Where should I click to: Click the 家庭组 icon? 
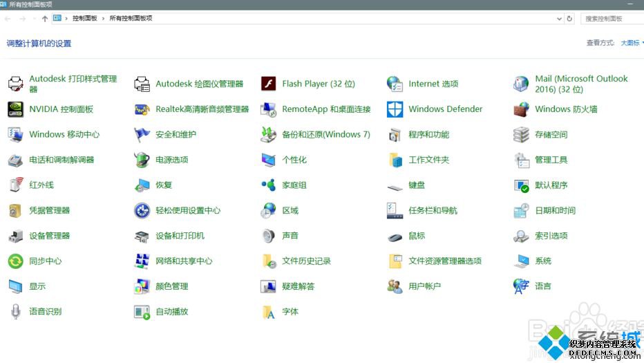[x=269, y=185]
